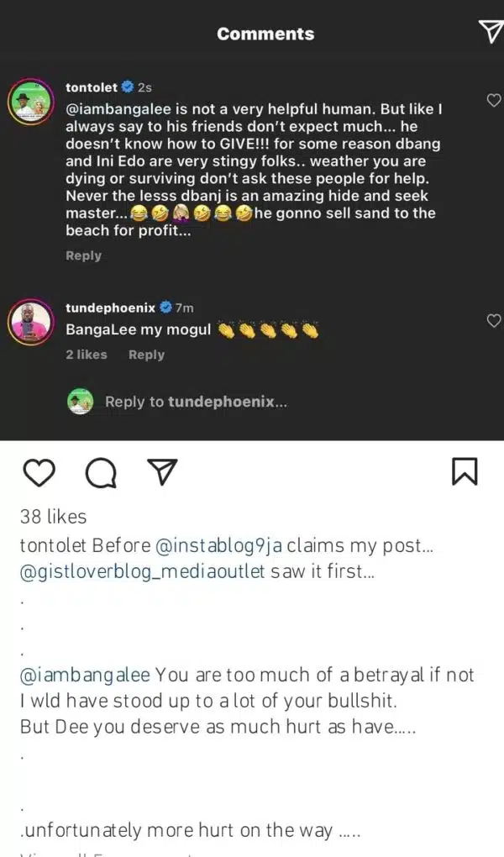Share the post with the paper plane icon
The height and width of the screenshot is (857, 504).
pyautogui.click(x=160, y=472)
